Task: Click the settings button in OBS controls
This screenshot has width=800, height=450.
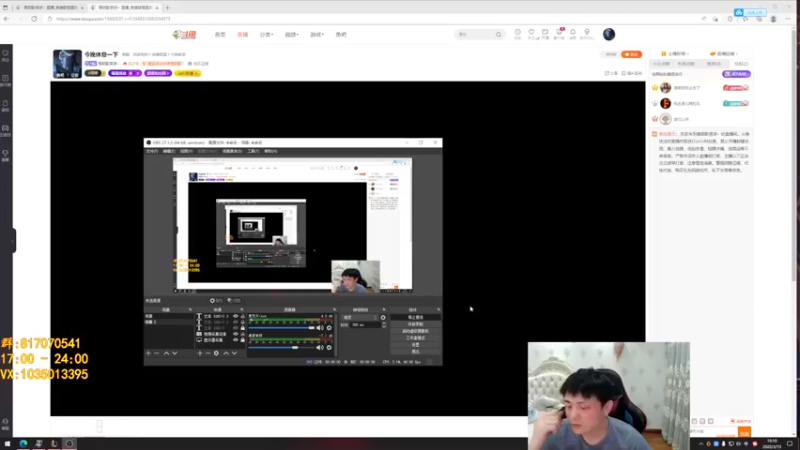Action: (415, 345)
